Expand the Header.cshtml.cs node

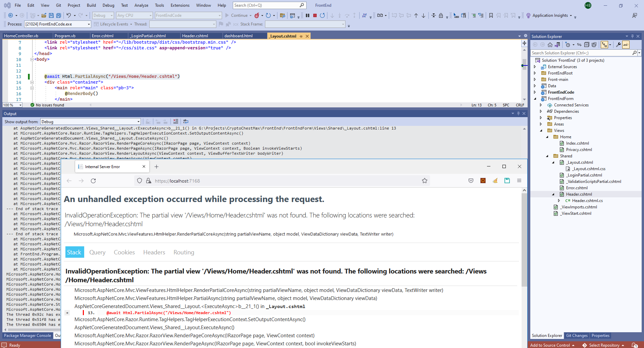559,201
